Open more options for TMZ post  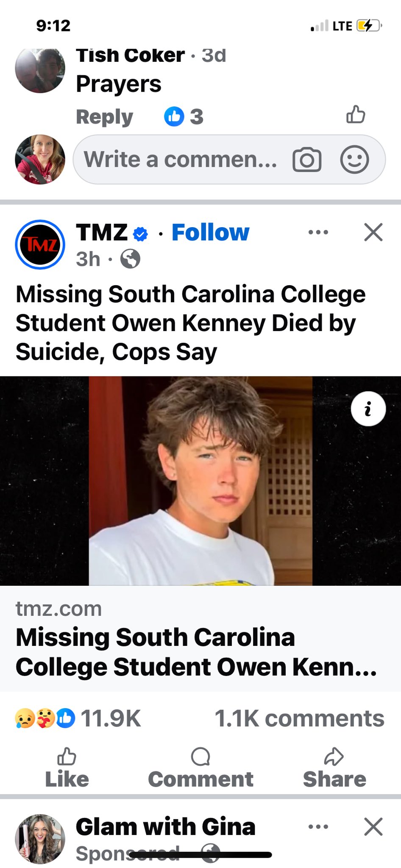click(318, 232)
